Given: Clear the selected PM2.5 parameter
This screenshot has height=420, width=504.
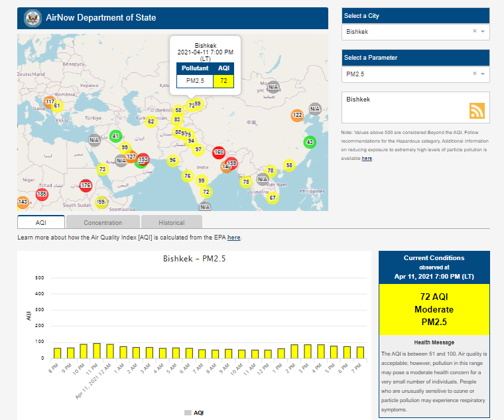Looking at the screenshot, I should [474, 74].
